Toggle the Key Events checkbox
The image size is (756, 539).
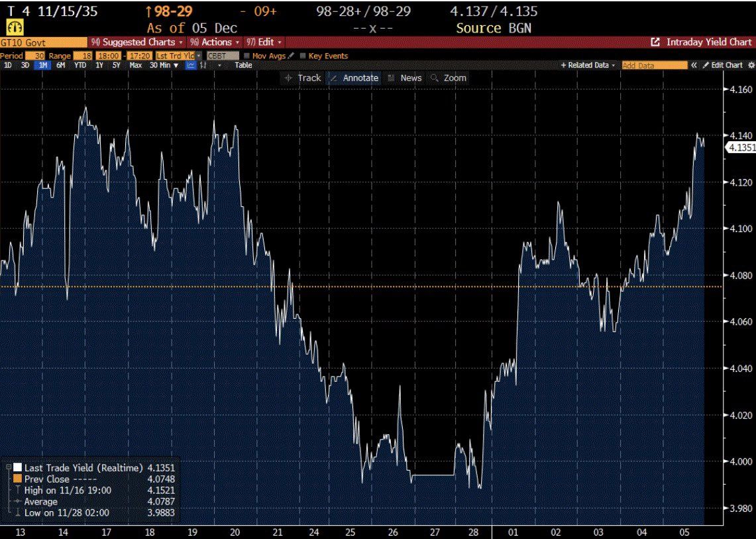coord(303,56)
